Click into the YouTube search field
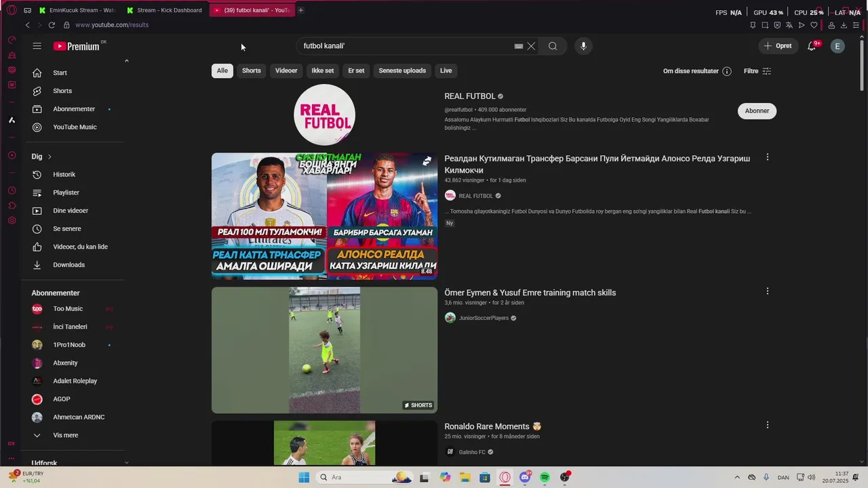 (x=407, y=46)
